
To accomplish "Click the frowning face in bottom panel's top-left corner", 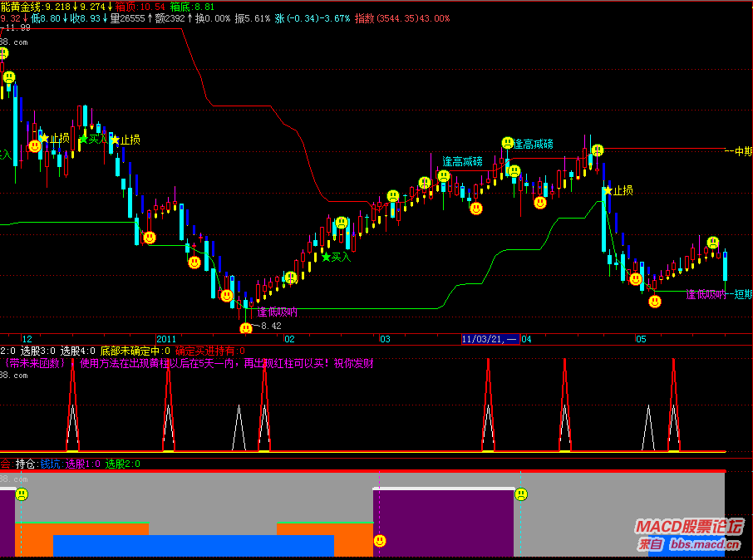I will [x=22, y=494].
